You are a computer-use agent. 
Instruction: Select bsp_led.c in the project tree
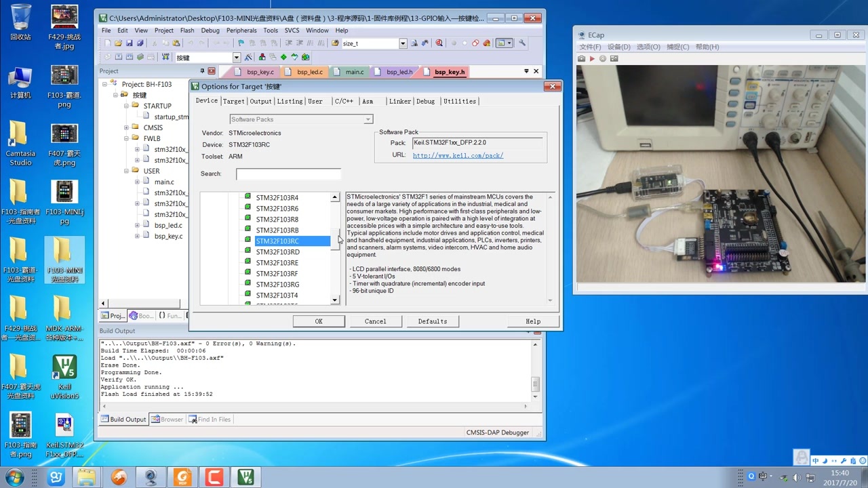point(168,225)
